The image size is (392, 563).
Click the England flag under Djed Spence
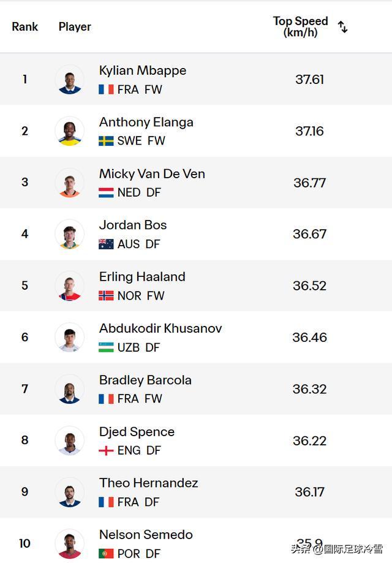106,450
